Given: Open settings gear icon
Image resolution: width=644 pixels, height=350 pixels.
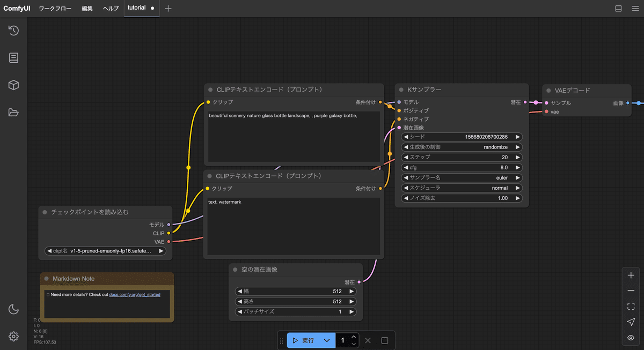Looking at the screenshot, I should pyautogui.click(x=13, y=337).
